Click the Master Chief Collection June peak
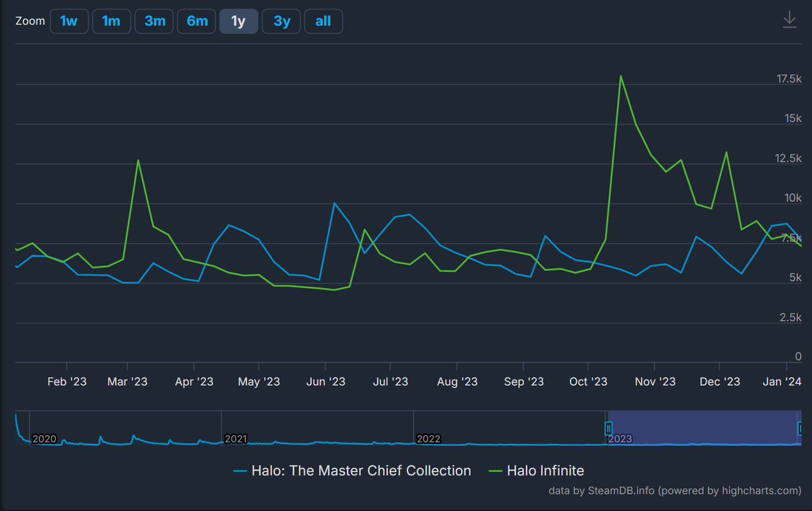 point(334,203)
